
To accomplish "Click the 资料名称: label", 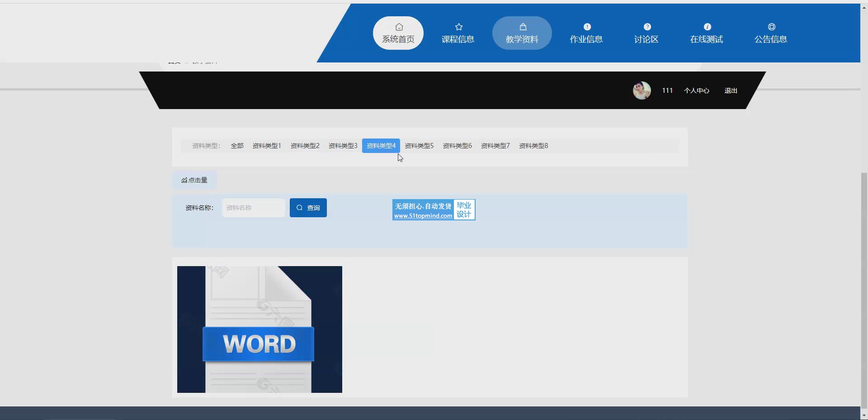I will point(199,208).
